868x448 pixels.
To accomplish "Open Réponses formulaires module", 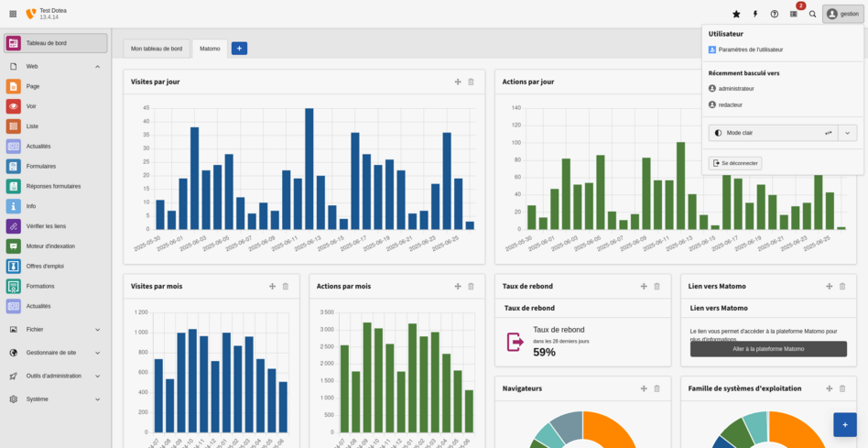I will coord(55,186).
